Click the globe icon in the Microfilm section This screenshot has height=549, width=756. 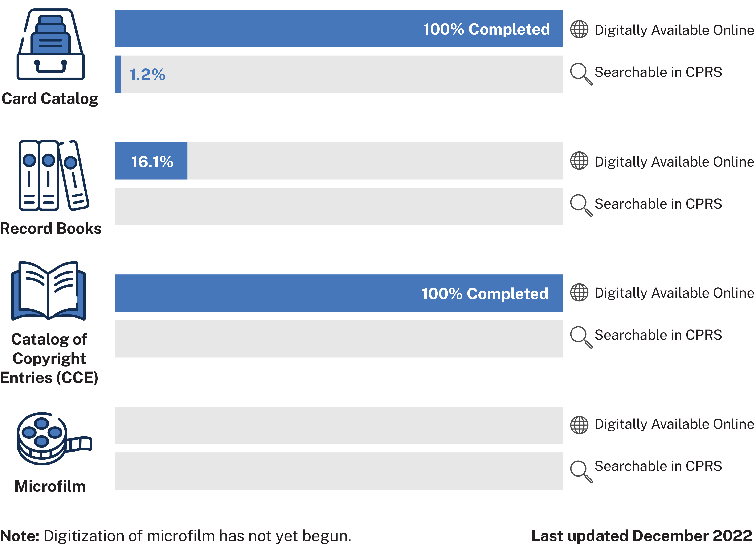(x=579, y=425)
